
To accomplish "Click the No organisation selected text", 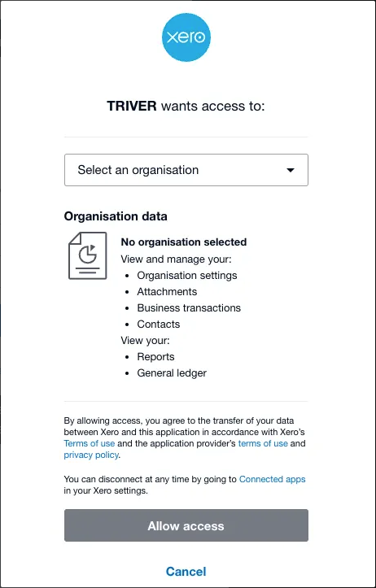I will (184, 242).
